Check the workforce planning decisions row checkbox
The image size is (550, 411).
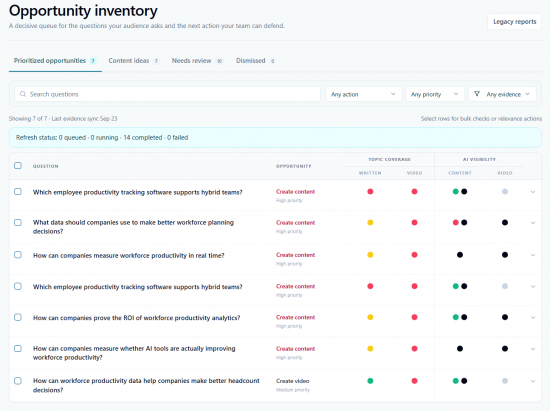(x=18, y=222)
